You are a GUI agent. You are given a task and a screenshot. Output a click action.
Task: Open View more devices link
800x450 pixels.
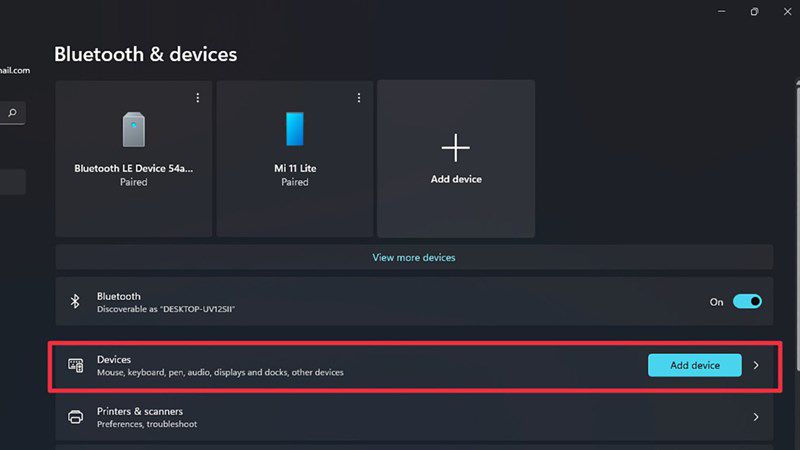pos(414,257)
